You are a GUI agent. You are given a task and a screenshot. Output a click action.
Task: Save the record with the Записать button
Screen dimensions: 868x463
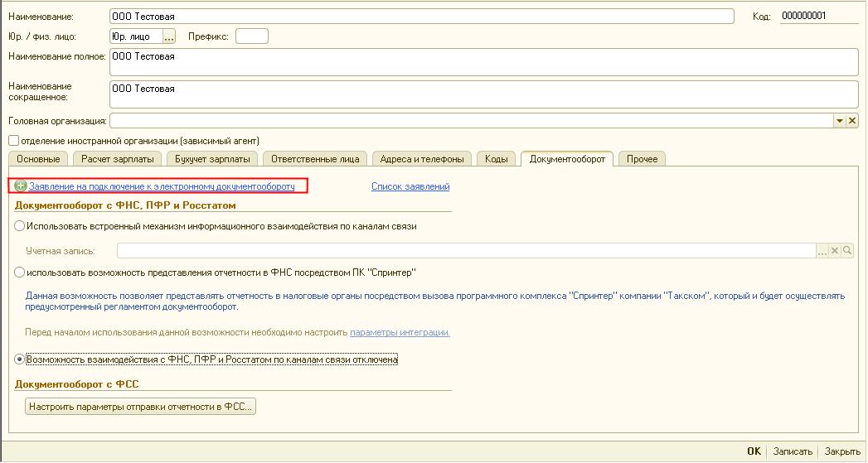[793, 451]
